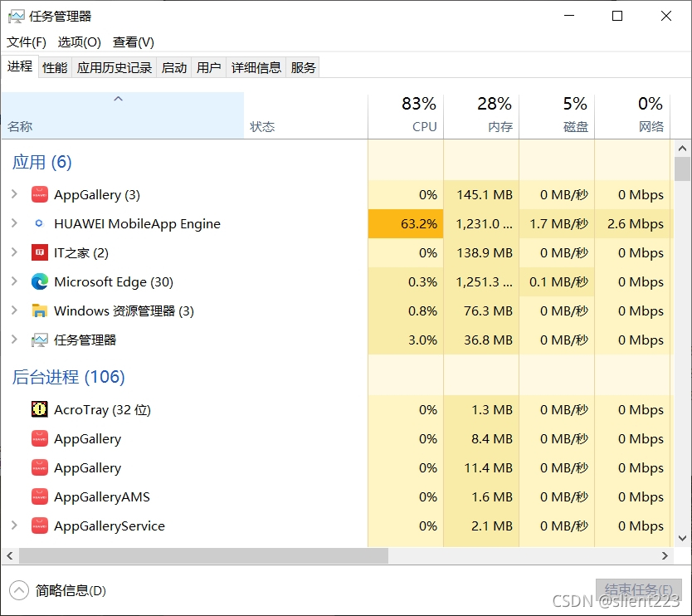This screenshot has width=692, height=616.
Task: Click the 145.1 MB memory cell
Action: point(481,195)
